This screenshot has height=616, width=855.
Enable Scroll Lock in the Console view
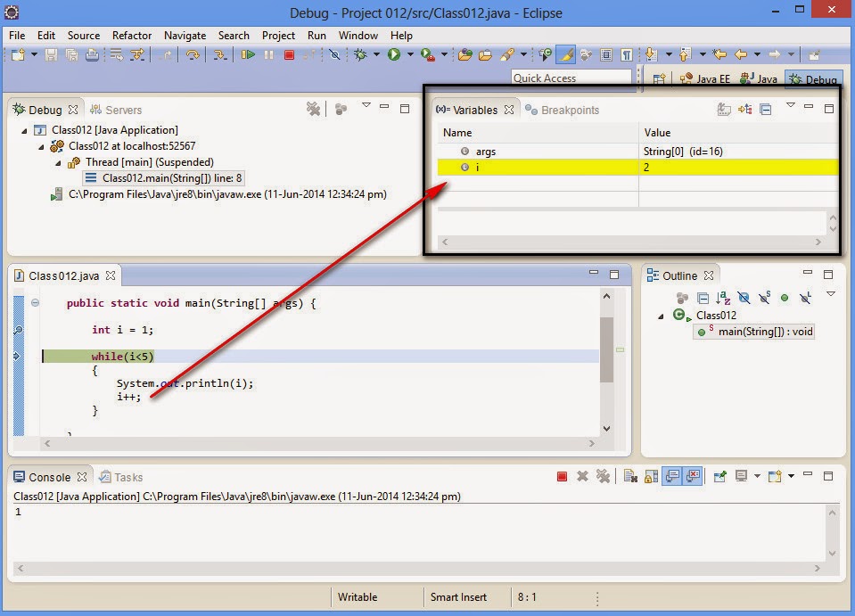(649, 476)
